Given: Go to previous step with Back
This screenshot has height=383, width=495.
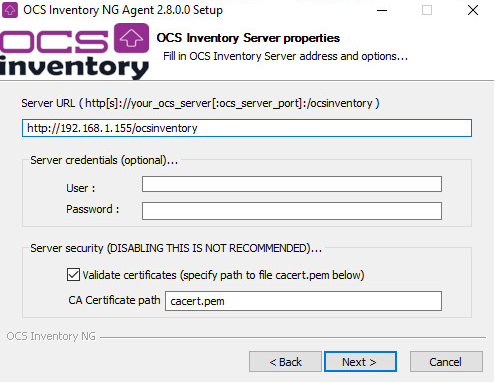Looking at the screenshot, I should (x=285, y=362).
